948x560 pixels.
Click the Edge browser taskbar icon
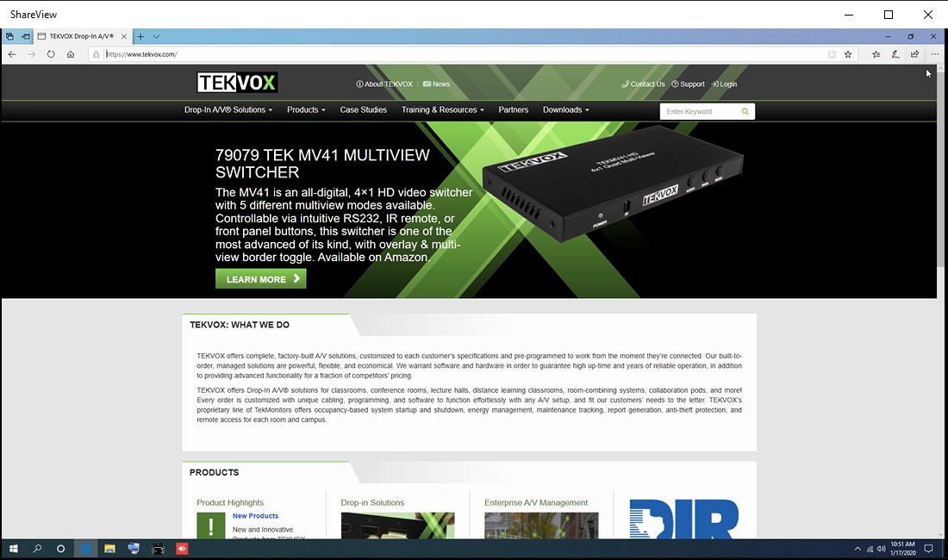(85, 549)
